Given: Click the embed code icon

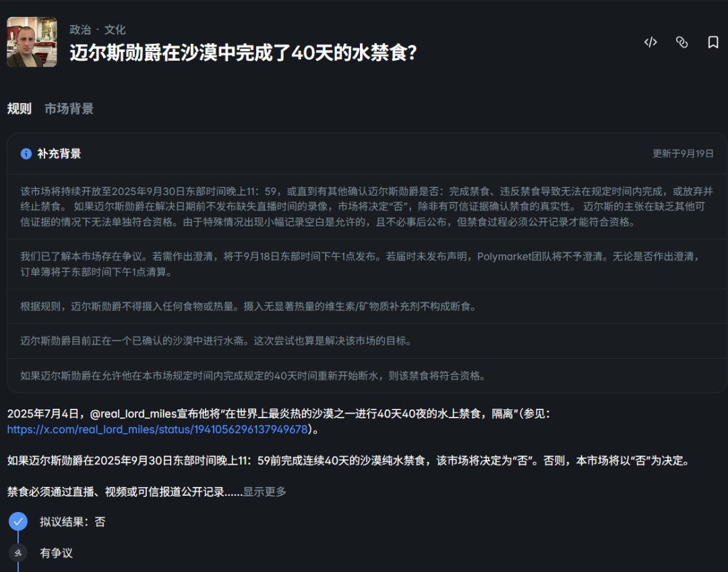Looking at the screenshot, I should point(650,42).
